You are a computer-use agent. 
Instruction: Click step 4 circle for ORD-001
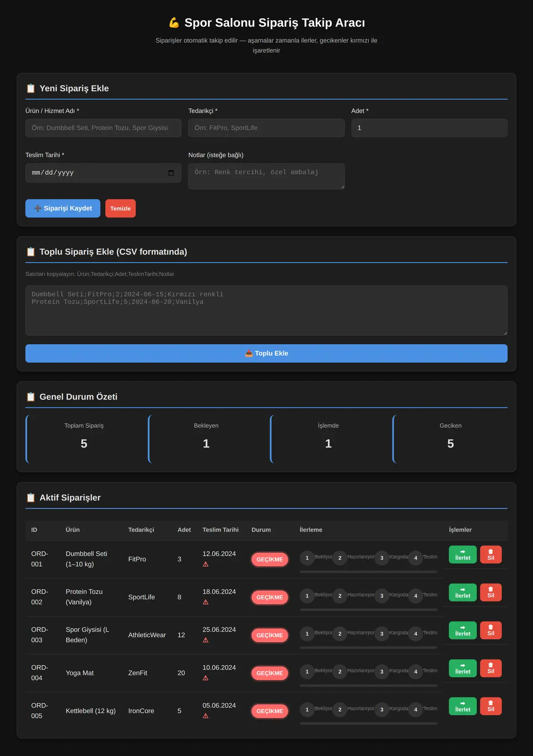(416, 558)
